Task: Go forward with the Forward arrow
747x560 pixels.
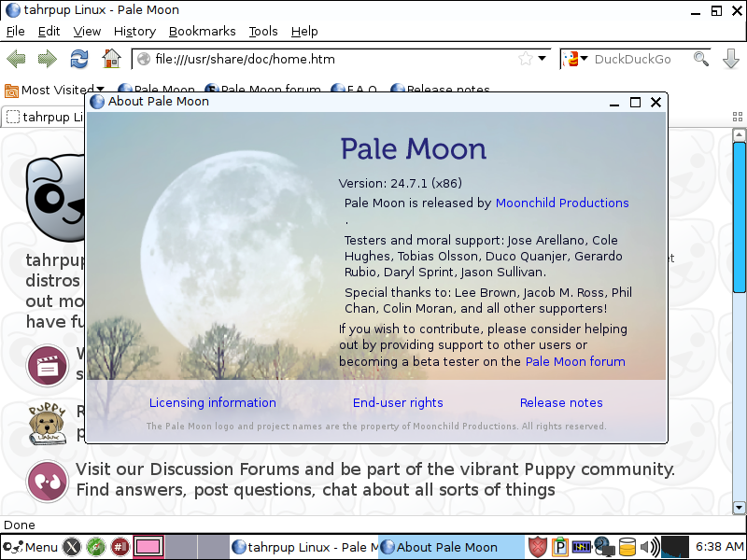Action: (48, 59)
